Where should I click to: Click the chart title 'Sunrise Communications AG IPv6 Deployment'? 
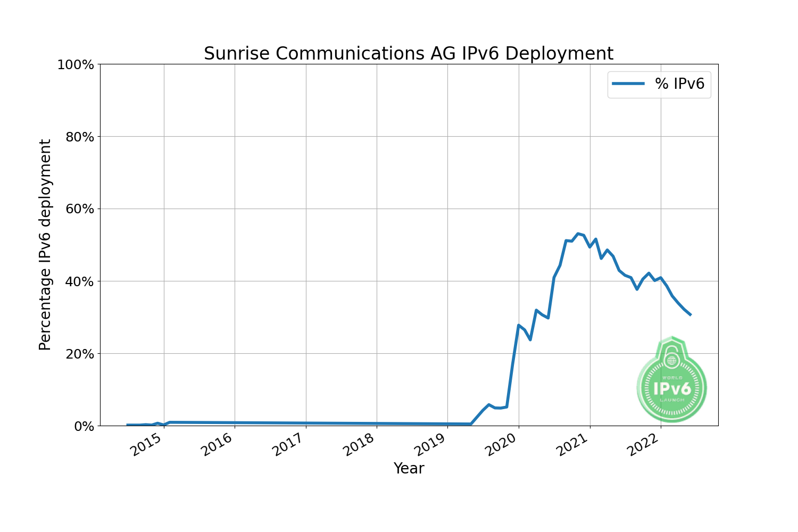[409, 54]
